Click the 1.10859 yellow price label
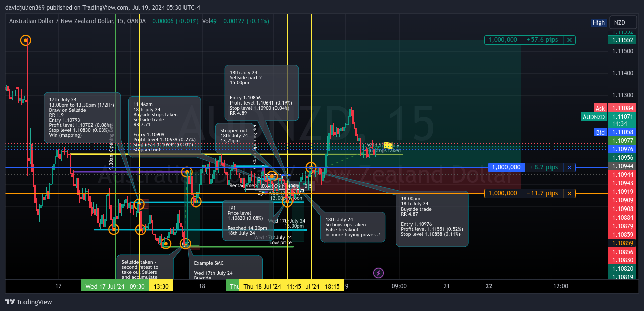 622,243
